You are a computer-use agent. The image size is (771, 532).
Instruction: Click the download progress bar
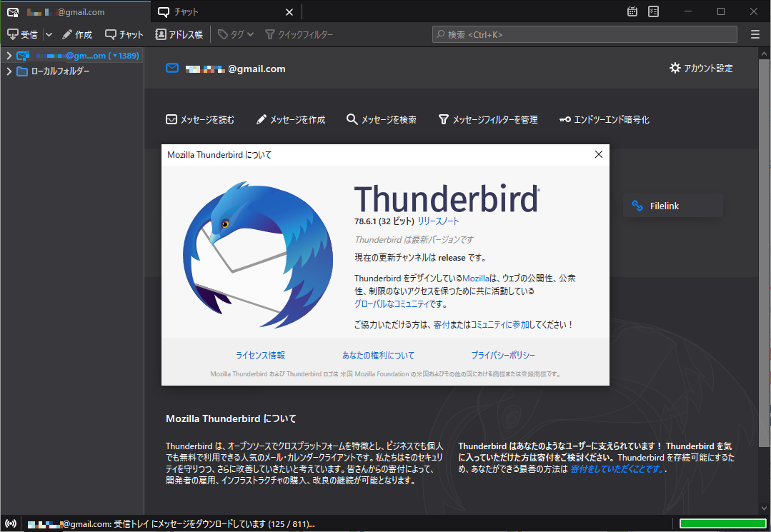722,522
